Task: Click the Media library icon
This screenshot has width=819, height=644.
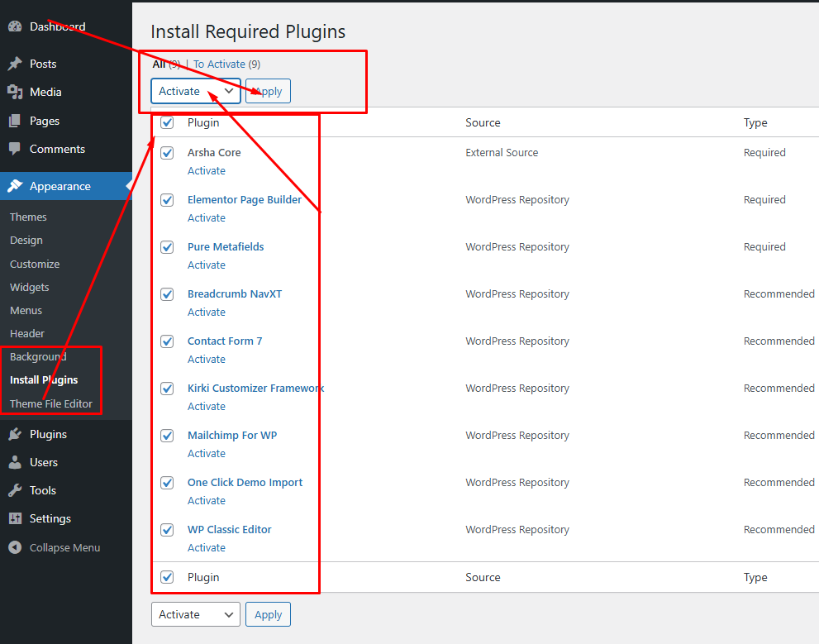Action: tap(15, 92)
